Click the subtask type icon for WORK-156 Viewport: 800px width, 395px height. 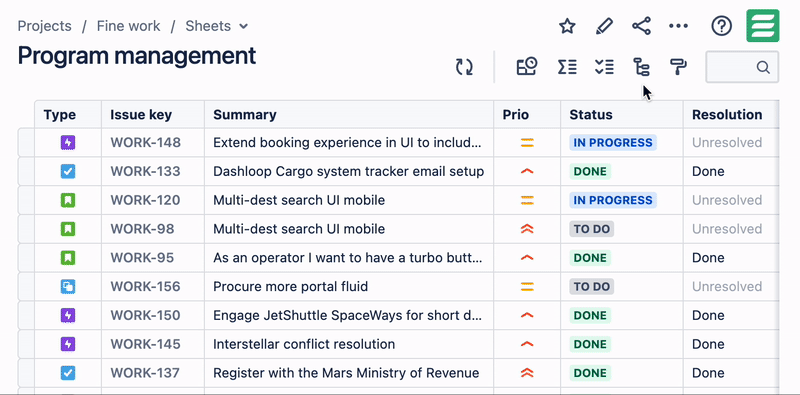coord(68,287)
